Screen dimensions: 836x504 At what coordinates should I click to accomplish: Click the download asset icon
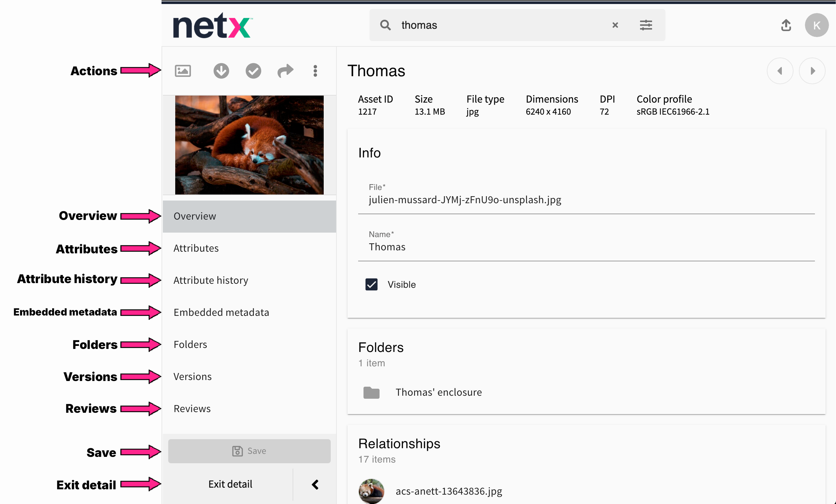point(221,71)
